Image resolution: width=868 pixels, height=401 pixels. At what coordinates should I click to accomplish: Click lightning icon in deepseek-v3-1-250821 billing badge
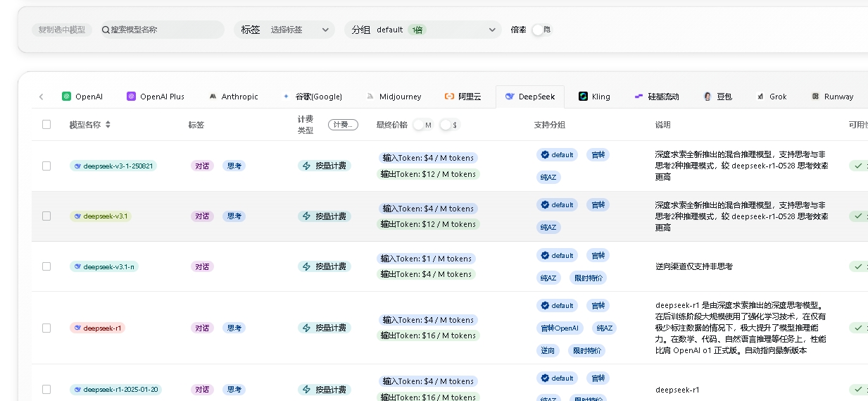(x=306, y=166)
